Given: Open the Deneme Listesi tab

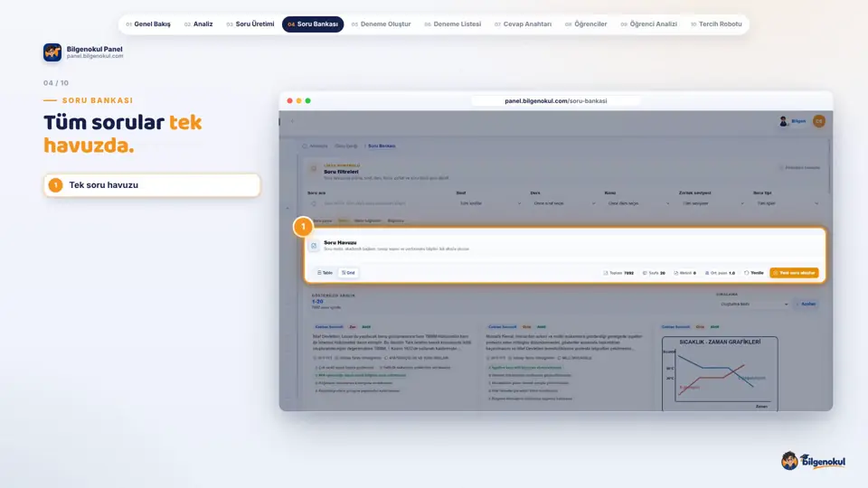Looking at the screenshot, I should pyautogui.click(x=453, y=24).
